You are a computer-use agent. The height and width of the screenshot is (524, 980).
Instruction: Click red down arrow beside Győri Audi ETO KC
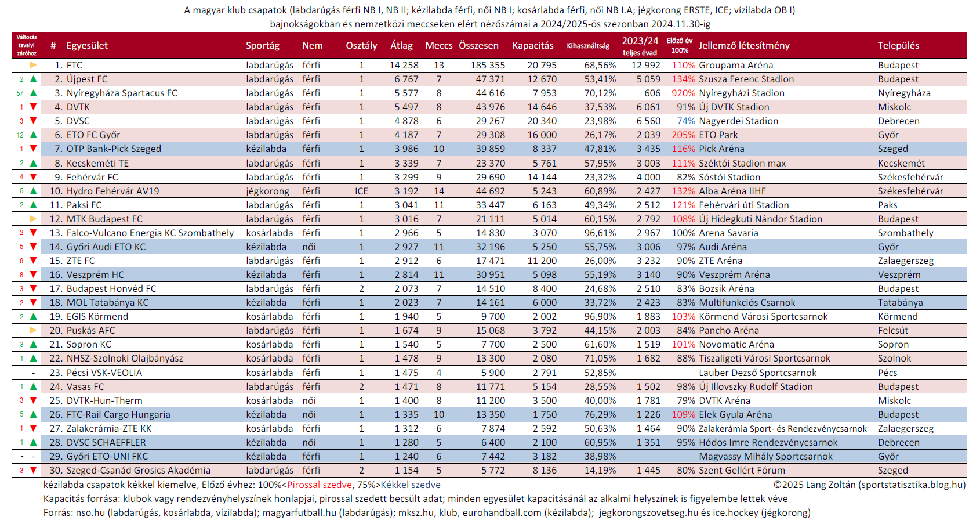pos(33,247)
